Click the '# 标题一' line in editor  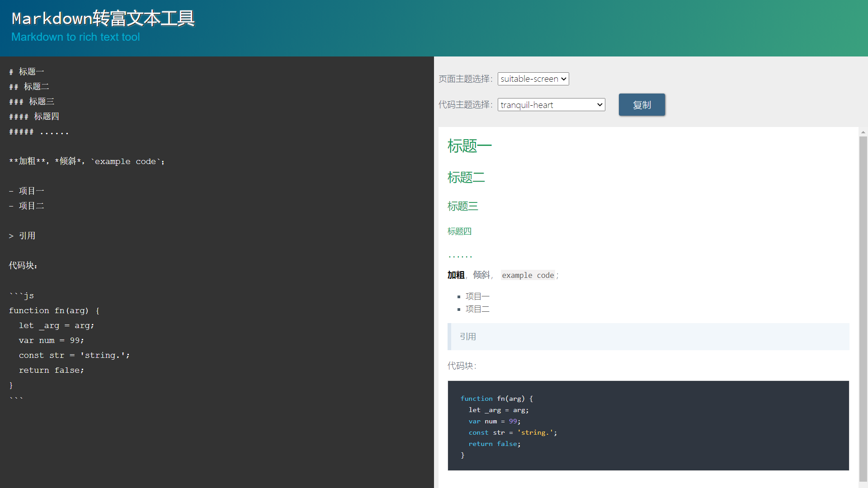(27, 72)
